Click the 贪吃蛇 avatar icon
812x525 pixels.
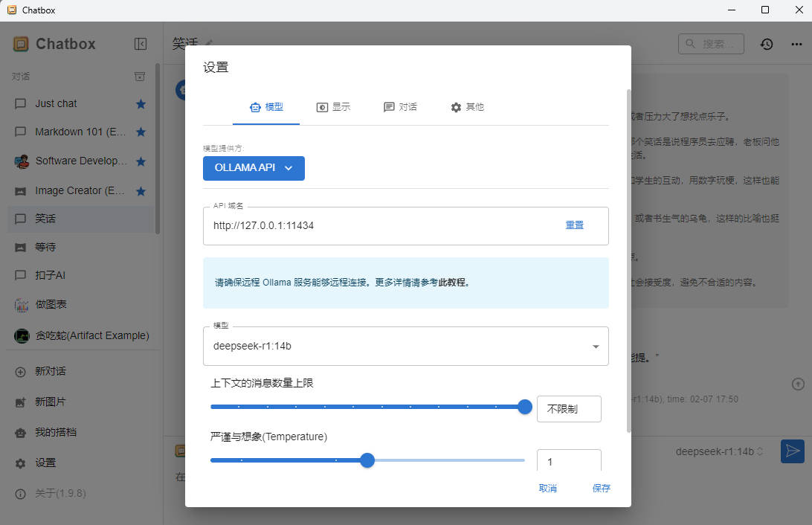pos(22,336)
